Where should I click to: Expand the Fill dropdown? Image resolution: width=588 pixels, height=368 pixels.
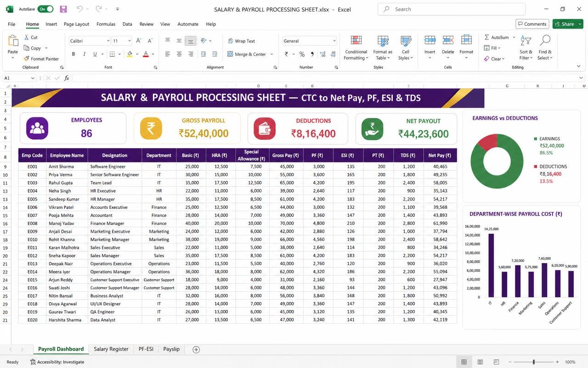[x=499, y=48]
